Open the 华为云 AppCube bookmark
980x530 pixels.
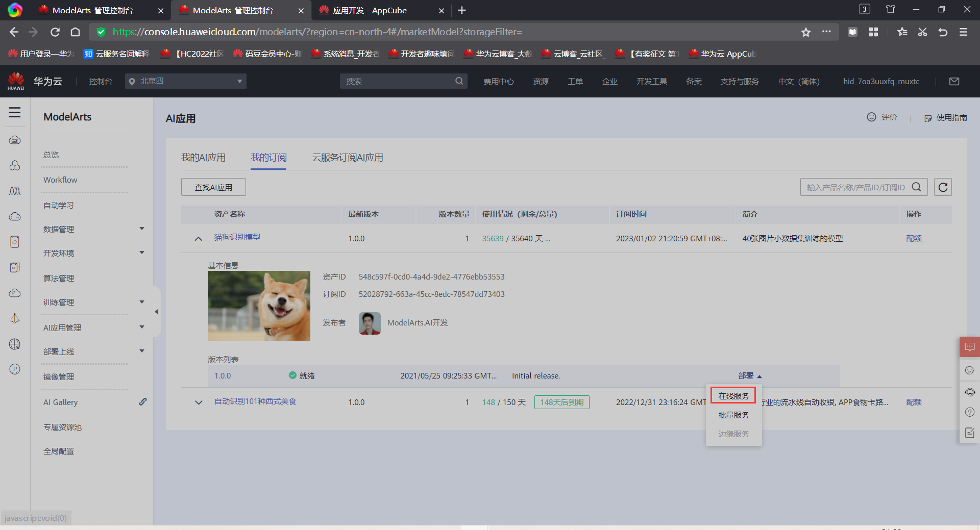coord(723,54)
